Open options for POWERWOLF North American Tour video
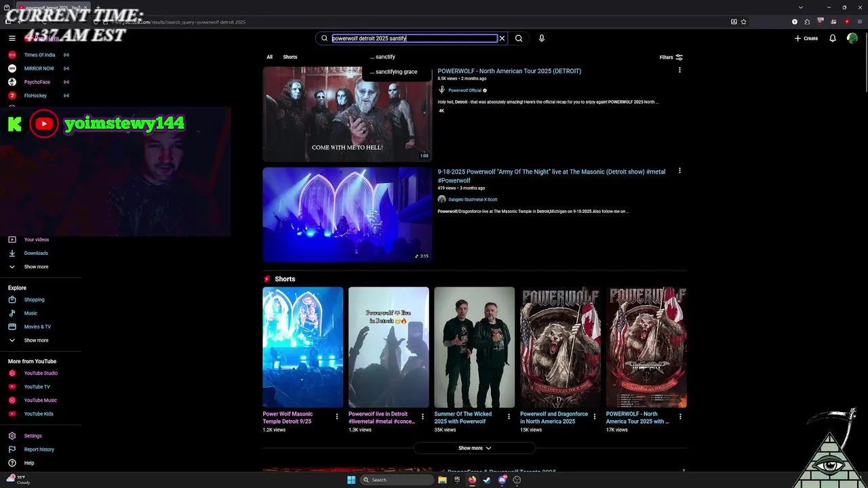Image resolution: width=868 pixels, height=488 pixels. (679, 70)
